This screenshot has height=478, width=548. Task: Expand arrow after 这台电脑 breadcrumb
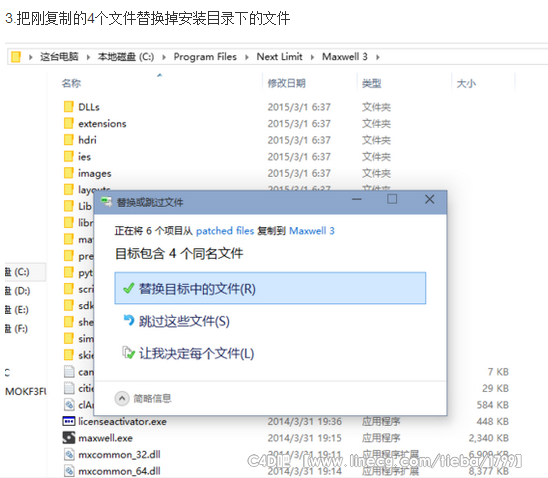[x=88, y=57]
